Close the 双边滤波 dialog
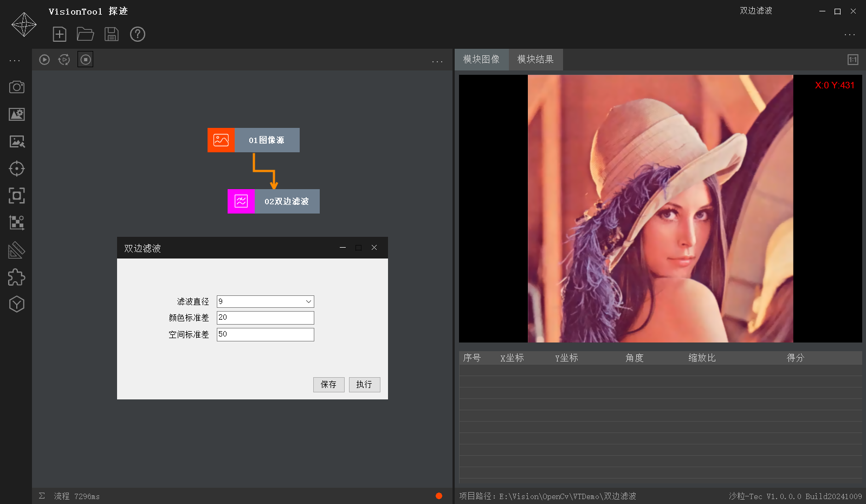Screen dimensions: 866x504 [x=374, y=248]
